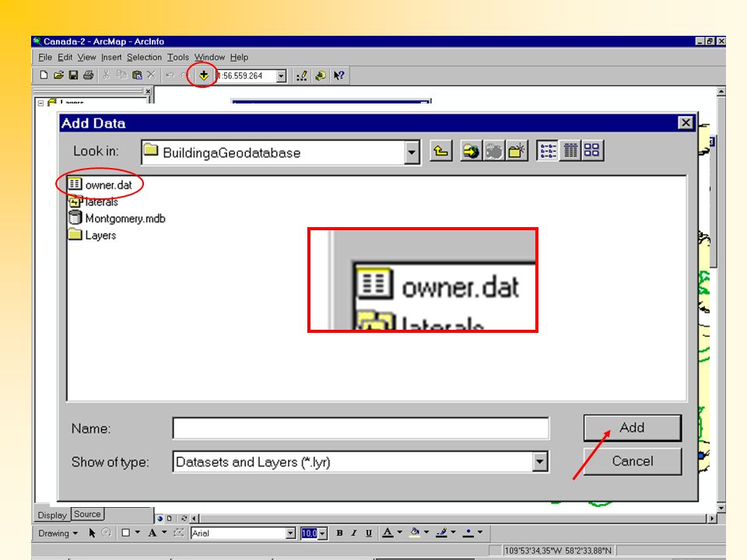Click the Paste clipboard icon
Viewport: 747px width, 560px height.
click(x=137, y=75)
